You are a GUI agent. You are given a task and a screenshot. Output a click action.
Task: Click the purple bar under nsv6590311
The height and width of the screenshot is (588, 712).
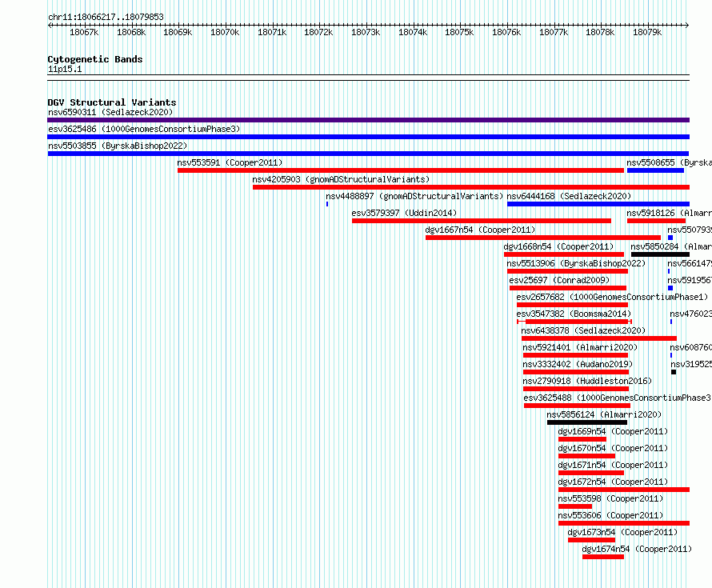(368, 120)
